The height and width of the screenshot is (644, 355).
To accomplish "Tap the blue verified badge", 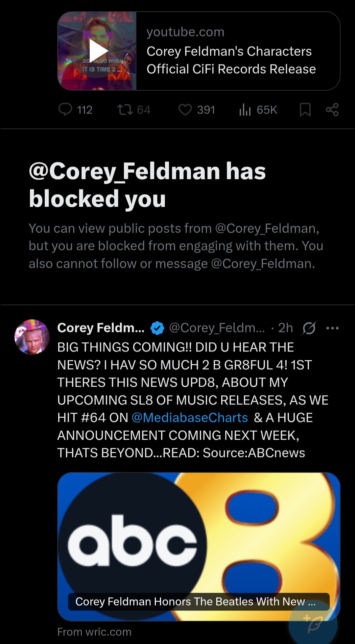I will (157, 328).
